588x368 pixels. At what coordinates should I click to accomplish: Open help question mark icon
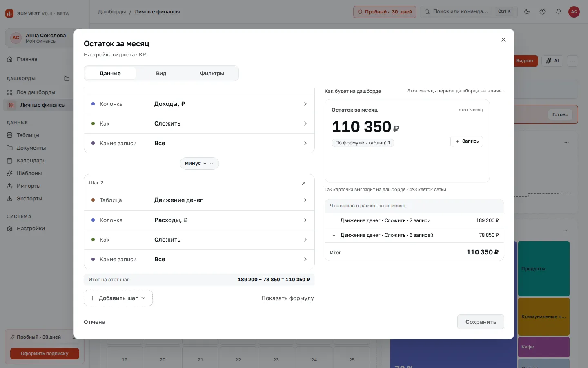point(542,12)
